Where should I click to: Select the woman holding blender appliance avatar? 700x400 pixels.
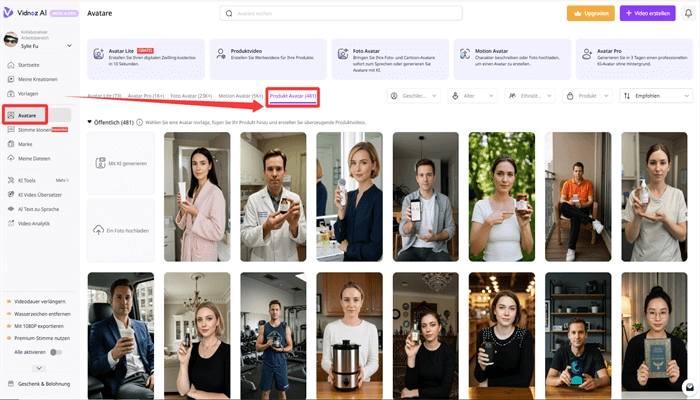(x=350, y=336)
